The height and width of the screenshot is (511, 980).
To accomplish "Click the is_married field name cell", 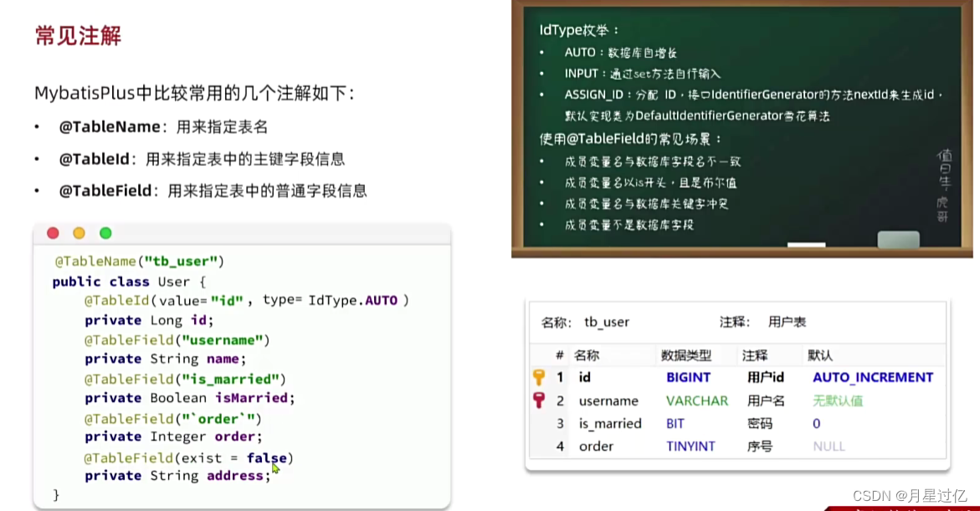I will click(610, 423).
